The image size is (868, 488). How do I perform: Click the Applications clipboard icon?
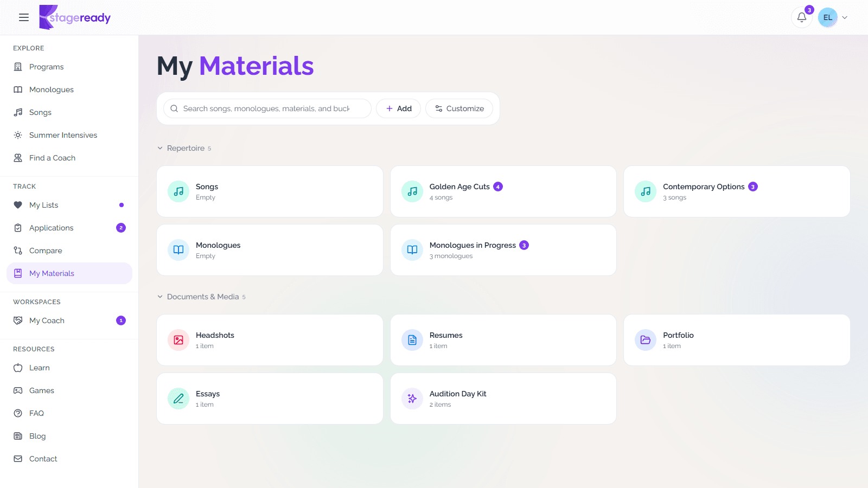tap(18, 228)
